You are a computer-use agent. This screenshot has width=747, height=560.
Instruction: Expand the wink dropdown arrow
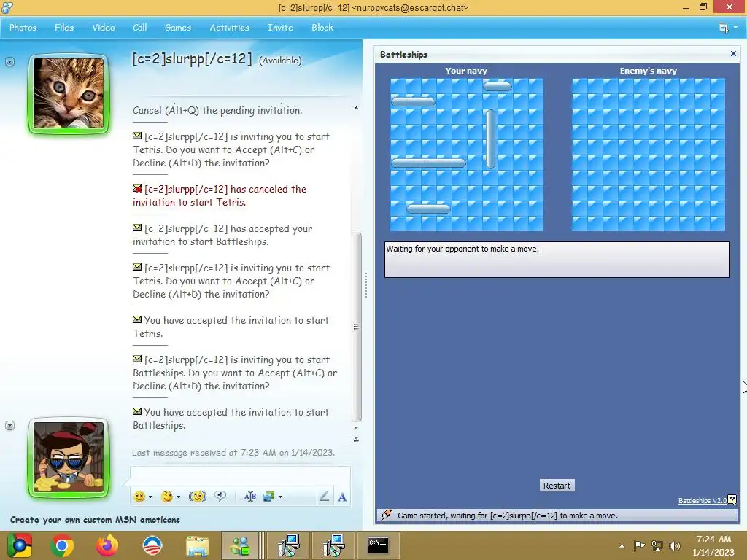[178, 497]
